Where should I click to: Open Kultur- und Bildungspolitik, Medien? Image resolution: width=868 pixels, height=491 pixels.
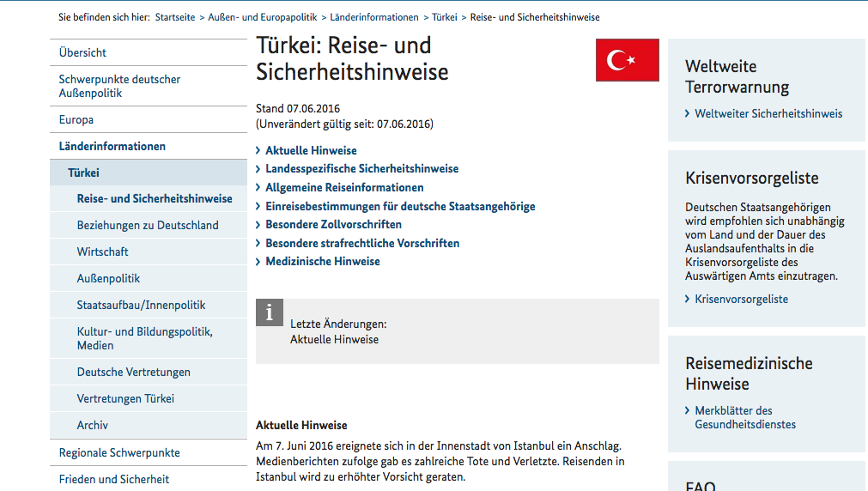144,338
